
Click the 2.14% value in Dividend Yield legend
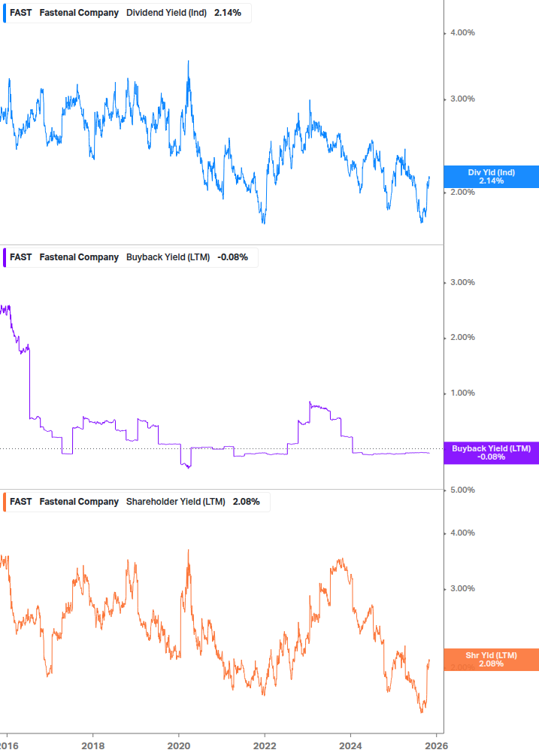pyautogui.click(x=228, y=13)
